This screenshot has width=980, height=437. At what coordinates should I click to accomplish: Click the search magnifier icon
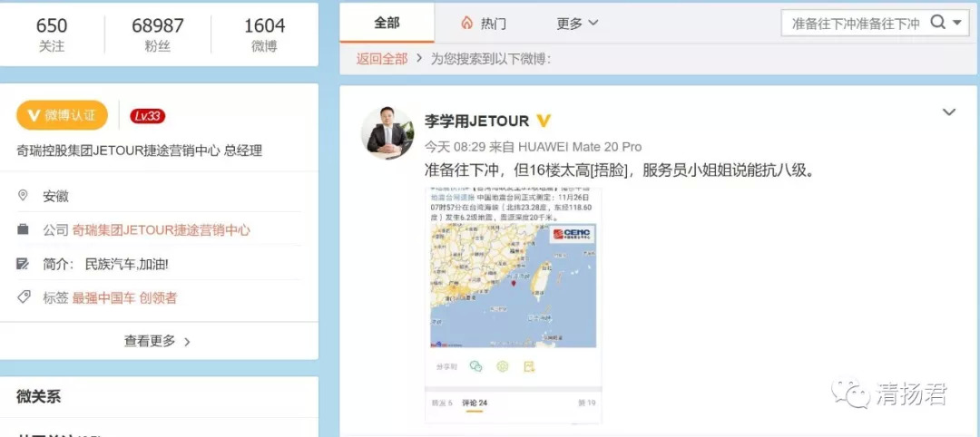[x=937, y=23]
